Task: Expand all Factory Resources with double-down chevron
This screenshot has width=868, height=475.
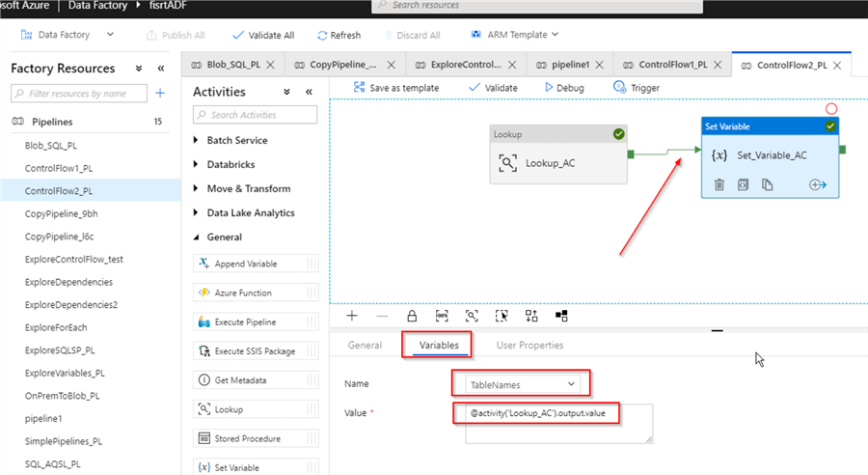Action: pyautogui.click(x=138, y=69)
